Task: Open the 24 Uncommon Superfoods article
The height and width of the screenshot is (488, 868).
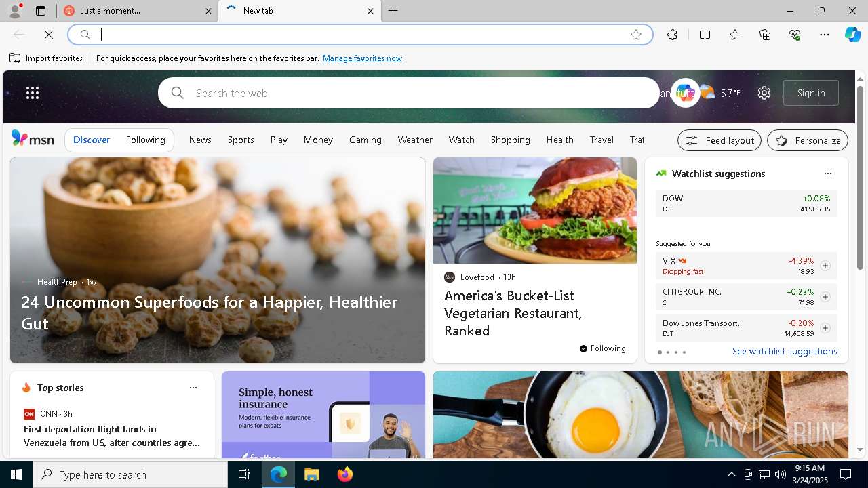Action: 218,260
